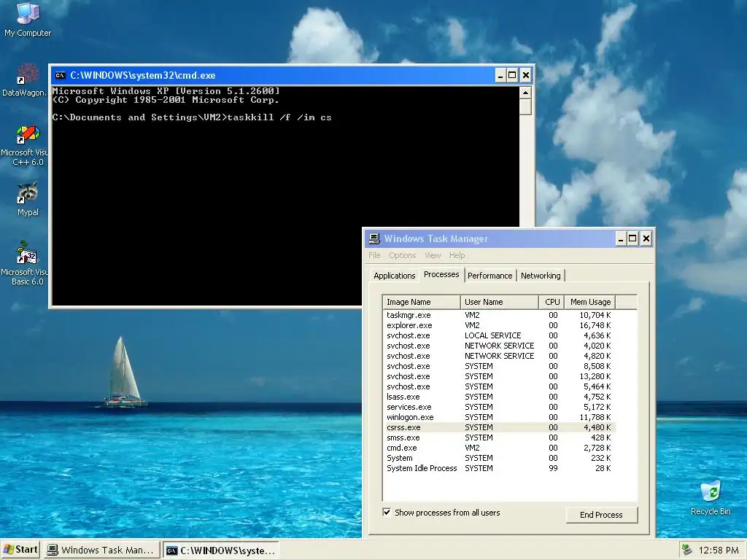Sort processes by Image Name column header
Viewport: 747px width, 560px height.
[x=422, y=302]
